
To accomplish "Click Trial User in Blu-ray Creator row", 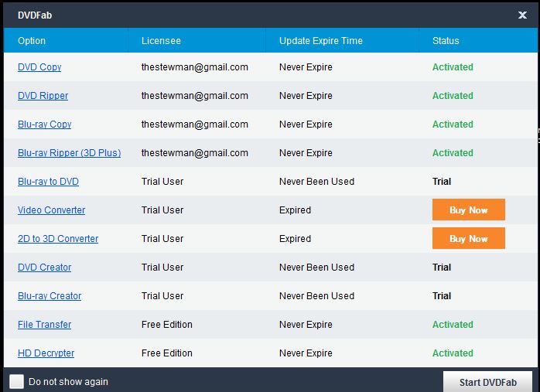I will (x=162, y=295).
